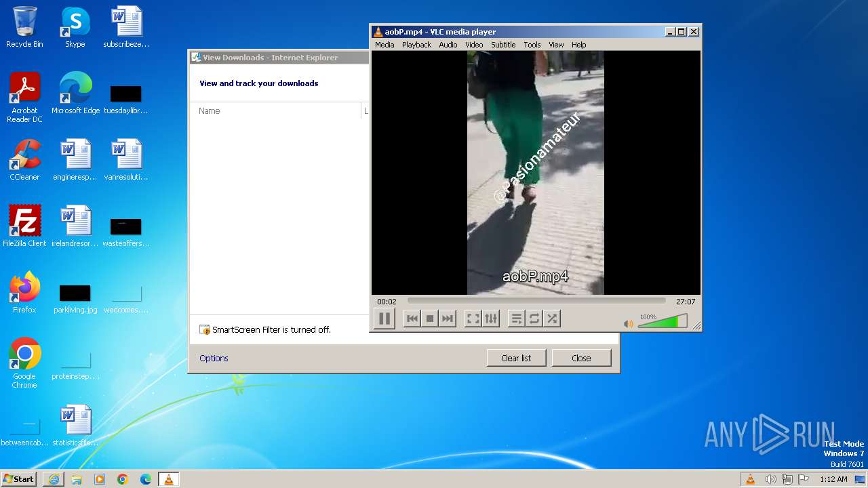
Task: Select the Acrobat Reader DC icon
Action: pyautogui.click(x=24, y=98)
